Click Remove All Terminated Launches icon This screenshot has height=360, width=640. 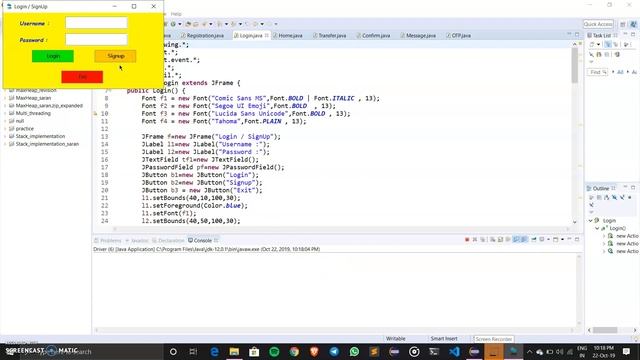pos(482,240)
